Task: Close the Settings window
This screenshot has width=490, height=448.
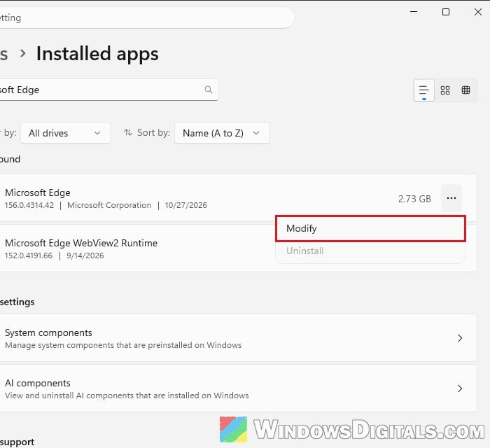Action: click(x=478, y=12)
